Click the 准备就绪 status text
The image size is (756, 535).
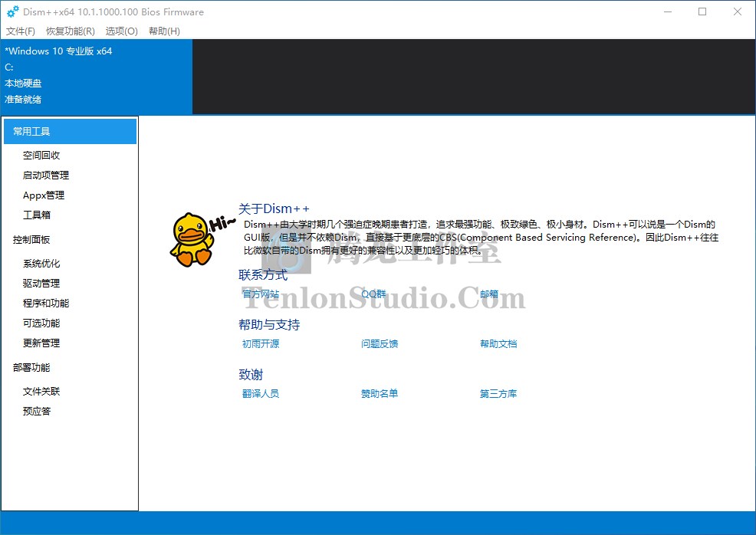[23, 100]
